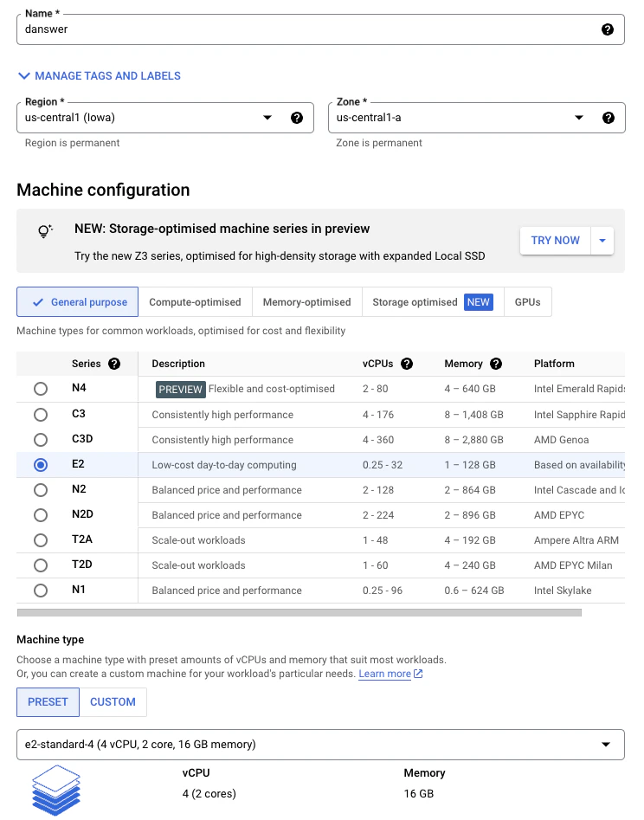The height and width of the screenshot is (820, 644).
Task: Select the CUSTOM machine type button
Action: click(x=113, y=702)
